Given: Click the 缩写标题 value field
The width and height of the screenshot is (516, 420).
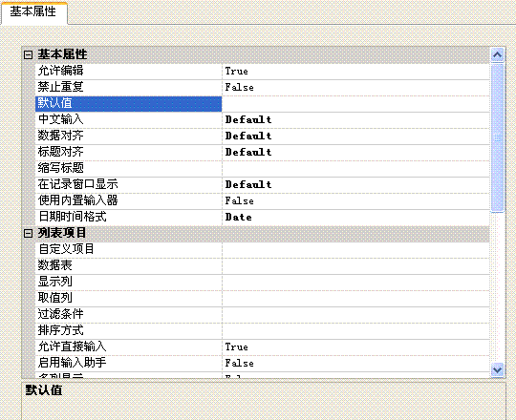Looking at the screenshot, I should [x=355, y=169].
